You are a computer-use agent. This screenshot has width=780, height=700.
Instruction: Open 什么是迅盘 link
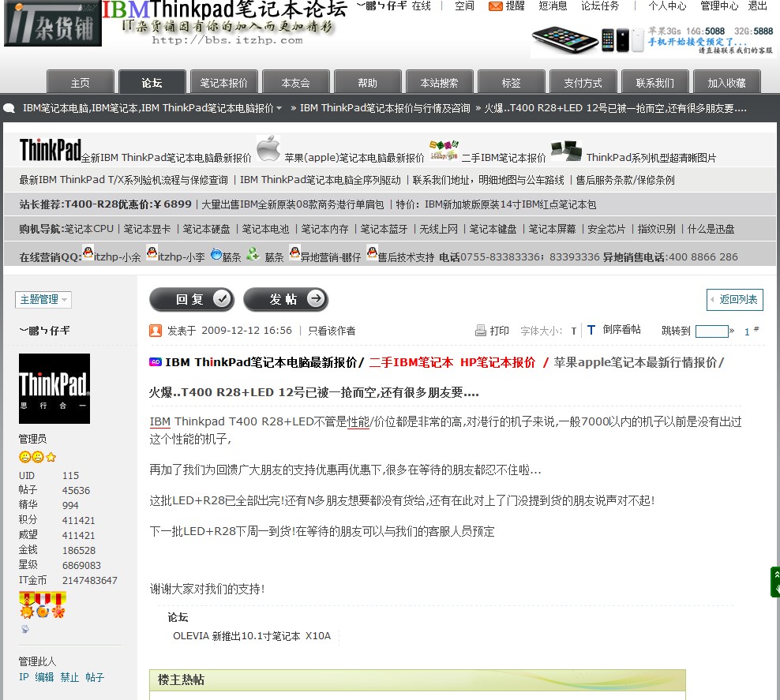click(711, 229)
